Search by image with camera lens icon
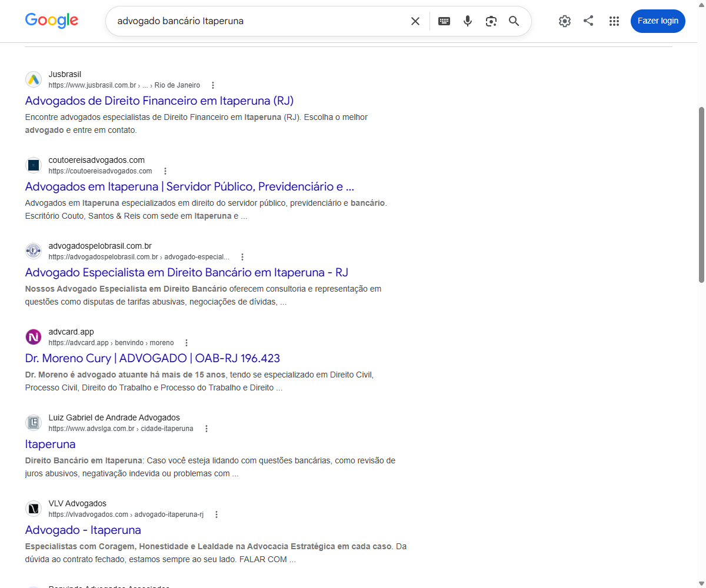The width and height of the screenshot is (706, 588). (491, 21)
